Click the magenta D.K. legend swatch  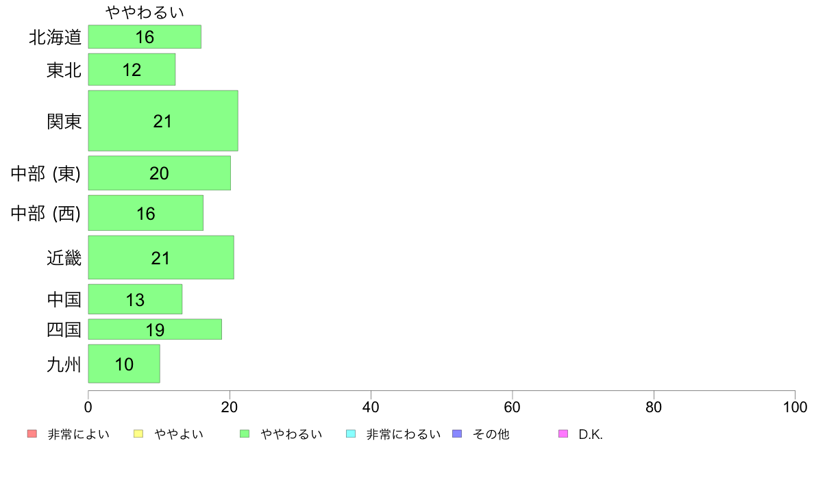point(563,434)
